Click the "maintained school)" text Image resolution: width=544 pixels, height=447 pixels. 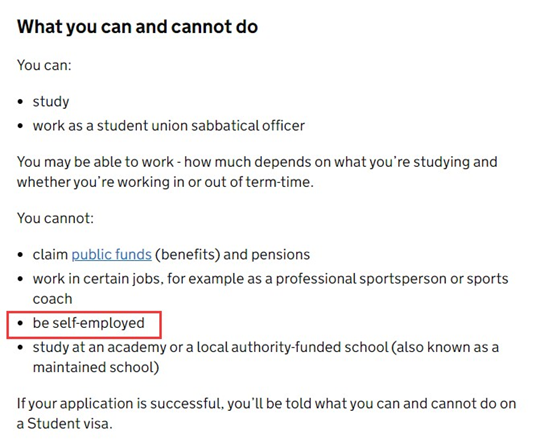point(96,367)
